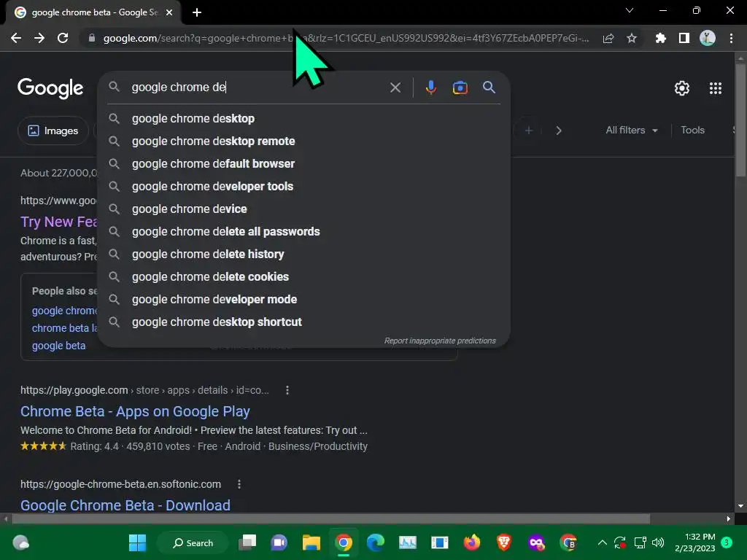Choose suggestion google chrome delete history

point(304,254)
